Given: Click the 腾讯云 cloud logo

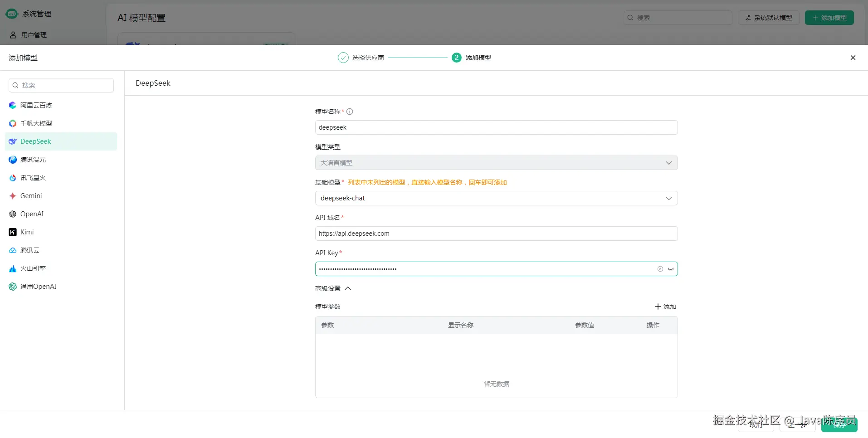Looking at the screenshot, I should [13, 250].
